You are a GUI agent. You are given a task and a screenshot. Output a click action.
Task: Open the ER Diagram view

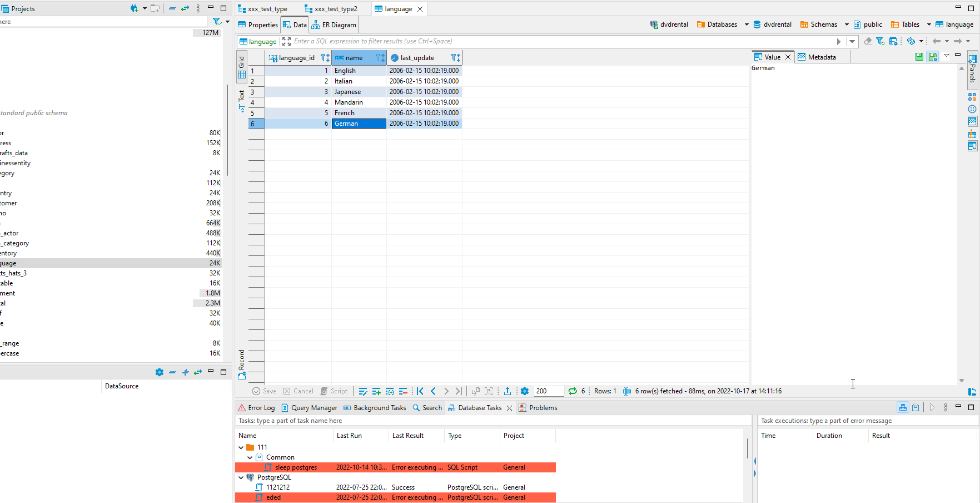334,24
